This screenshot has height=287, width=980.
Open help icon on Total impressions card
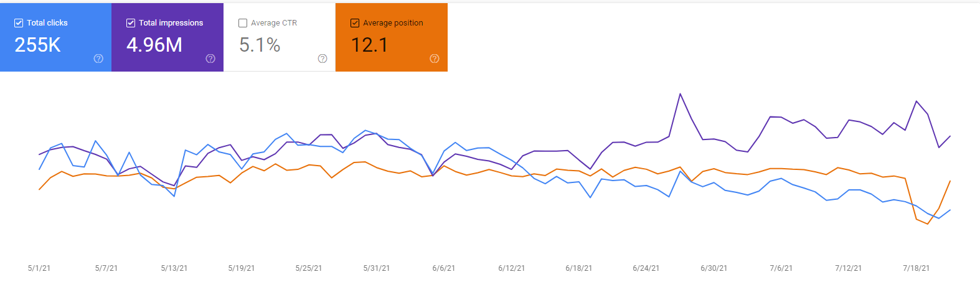coord(210,59)
